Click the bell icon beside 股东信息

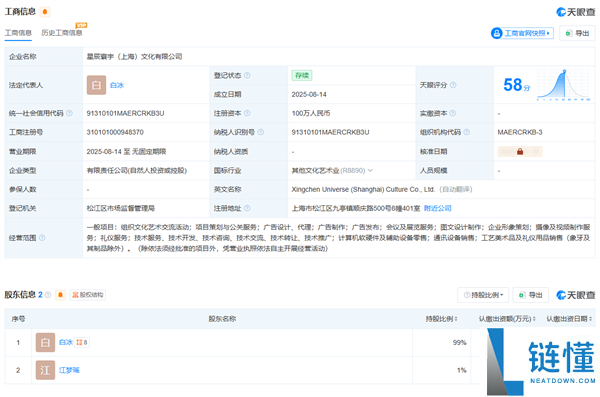click(60, 295)
